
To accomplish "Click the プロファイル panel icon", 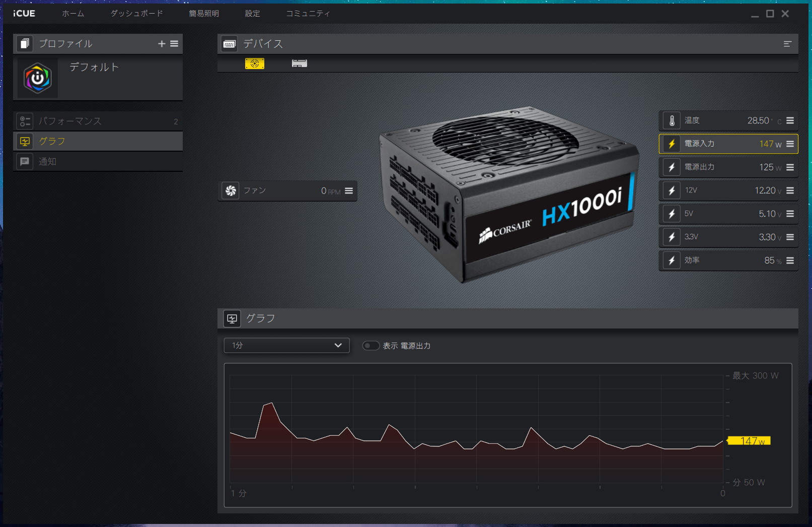I will [x=25, y=44].
